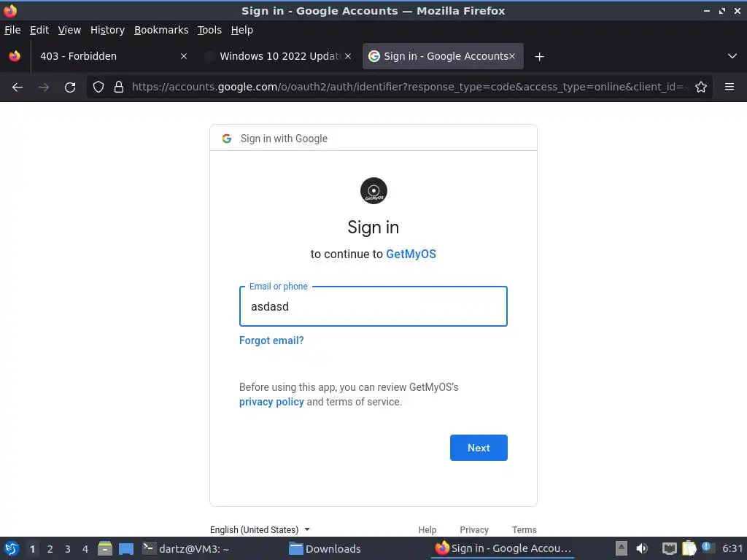Viewport: 747px width, 560px height.
Task: Click the Firefox icon in the title bar
Action: tap(10, 10)
